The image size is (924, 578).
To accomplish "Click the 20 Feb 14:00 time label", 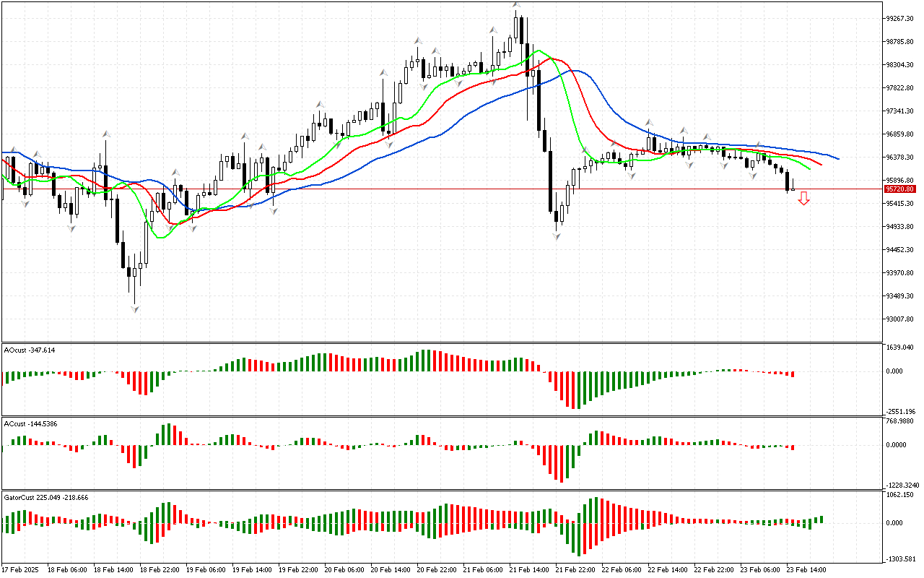I will [391, 570].
